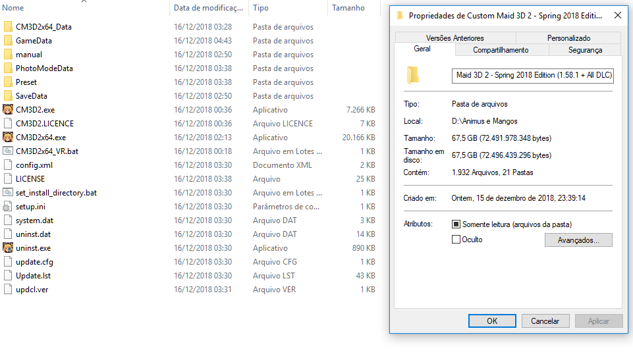Click the file name set_install_directory.bat
This screenshot has height=364, width=633.
[56, 192]
